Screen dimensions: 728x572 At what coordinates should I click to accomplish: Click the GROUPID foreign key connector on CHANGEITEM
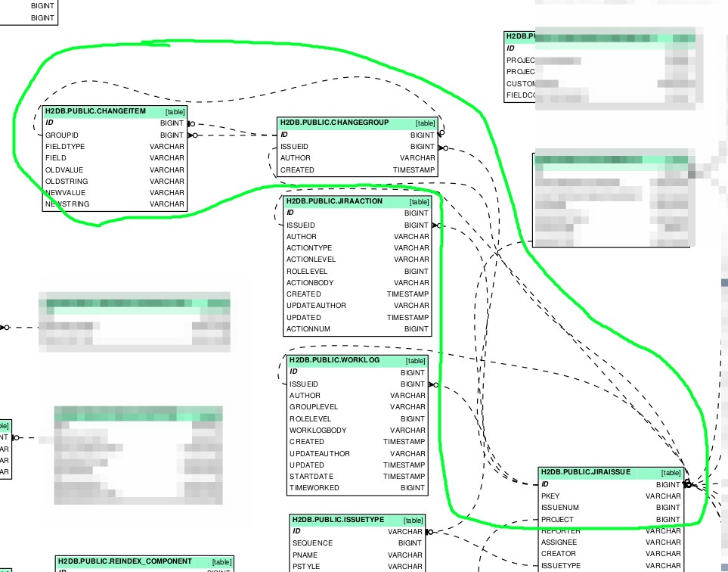coord(193,135)
